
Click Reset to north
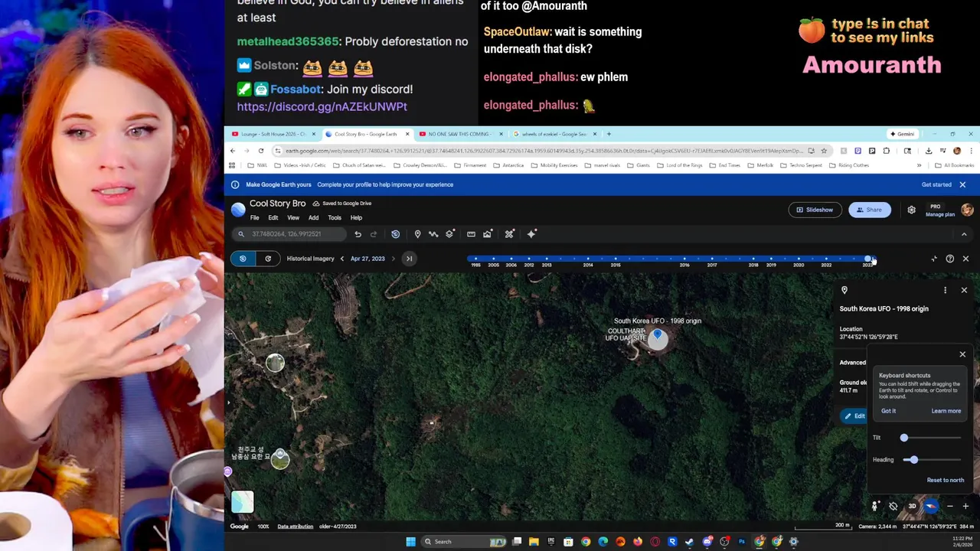tap(946, 480)
